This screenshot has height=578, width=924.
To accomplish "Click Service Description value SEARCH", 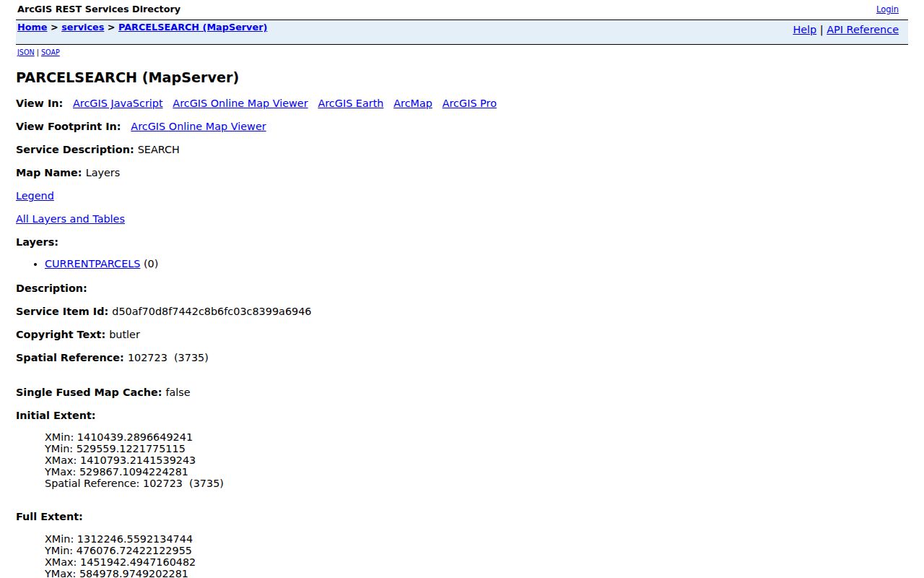I will click(x=158, y=150).
